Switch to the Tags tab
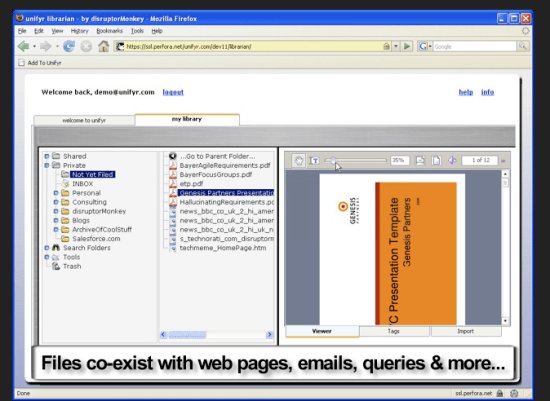 tap(394, 331)
